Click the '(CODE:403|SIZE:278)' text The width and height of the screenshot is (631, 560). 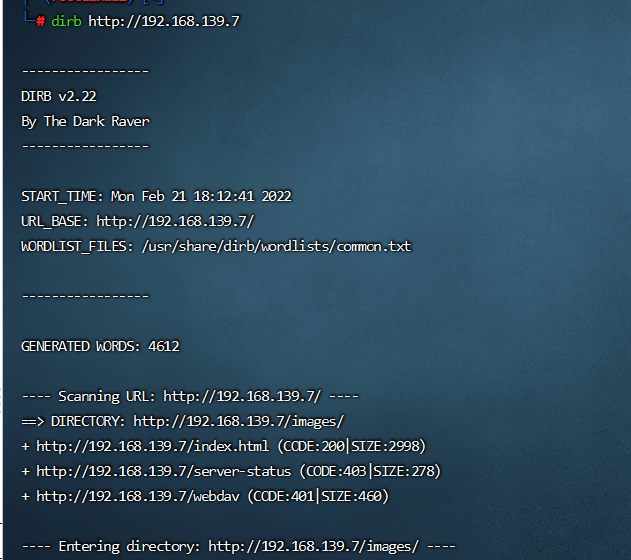pos(370,471)
